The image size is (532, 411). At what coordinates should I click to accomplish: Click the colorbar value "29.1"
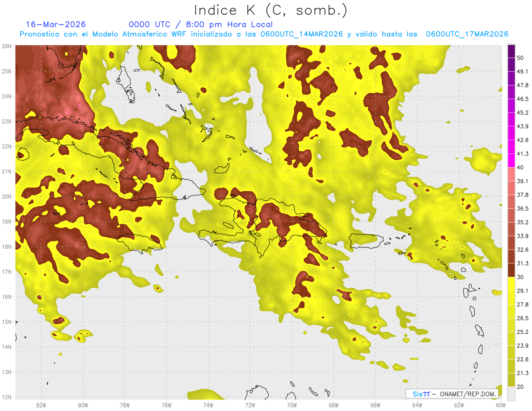[523, 290]
